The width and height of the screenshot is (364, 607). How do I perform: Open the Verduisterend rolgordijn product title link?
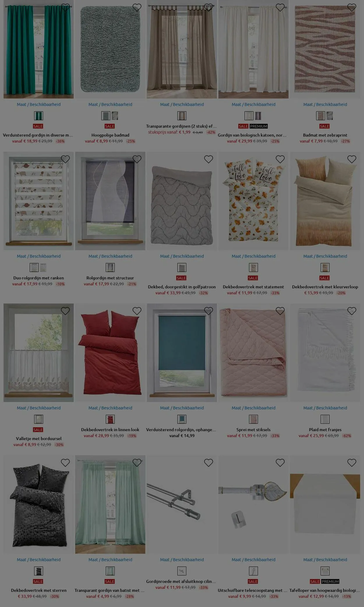(x=181, y=430)
